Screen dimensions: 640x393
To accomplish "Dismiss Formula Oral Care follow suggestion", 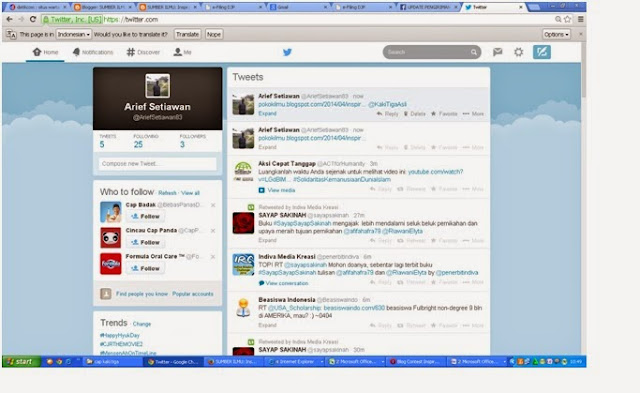I will pyautogui.click(x=213, y=257).
